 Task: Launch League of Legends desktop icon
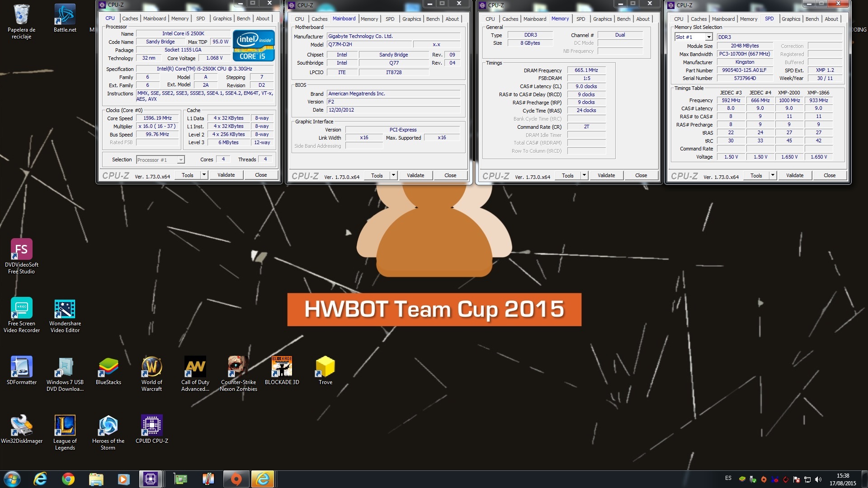pyautogui.click(x=65, y=432)
